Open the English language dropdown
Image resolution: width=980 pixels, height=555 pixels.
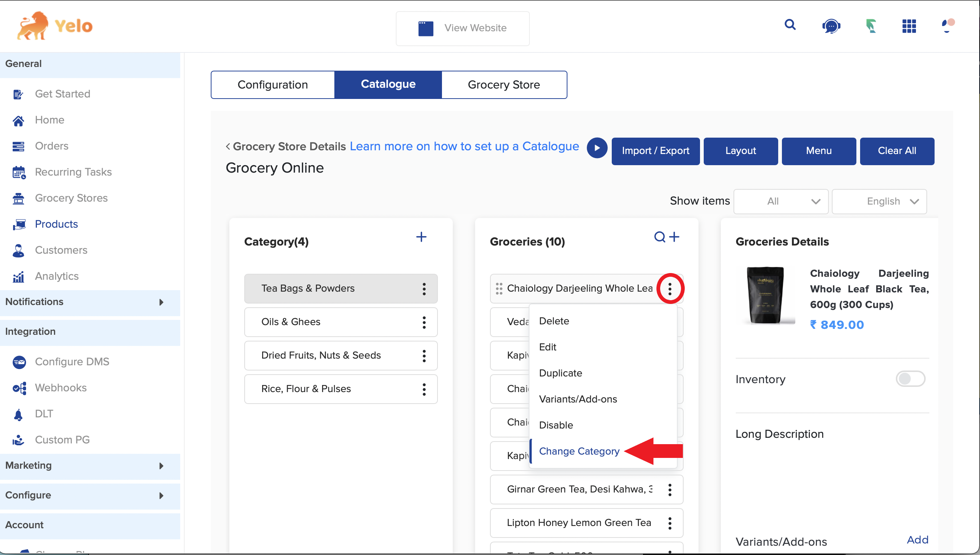879,201
